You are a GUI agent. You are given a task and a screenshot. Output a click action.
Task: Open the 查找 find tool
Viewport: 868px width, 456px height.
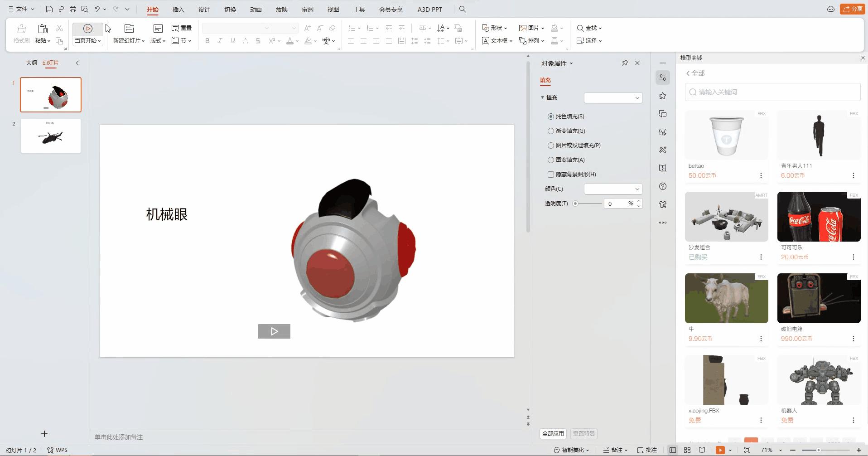588,28
